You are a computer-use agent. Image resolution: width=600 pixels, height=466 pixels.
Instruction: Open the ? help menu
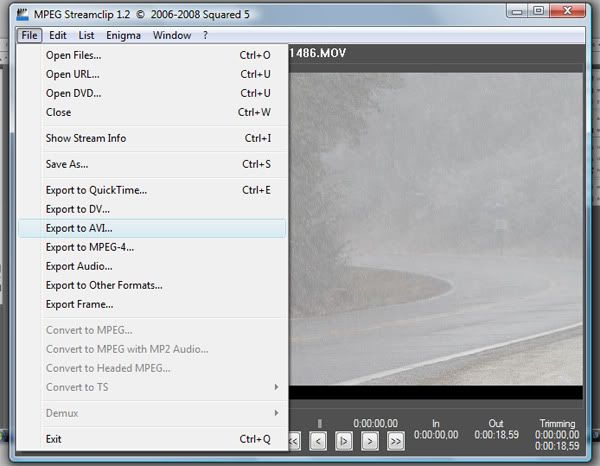[x=205, y=35]
